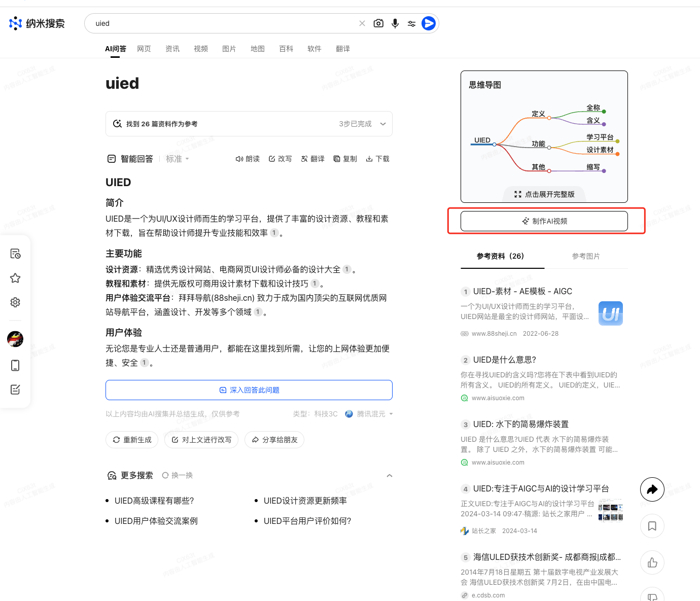Refresh suggestions with 换一换
The width and height of the screenshot is (700, 601).
(178, 475)
